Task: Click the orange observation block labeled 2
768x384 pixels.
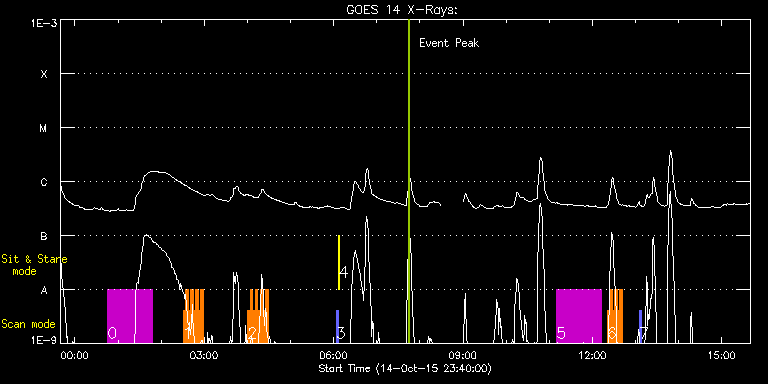Action: coord(258,316)
